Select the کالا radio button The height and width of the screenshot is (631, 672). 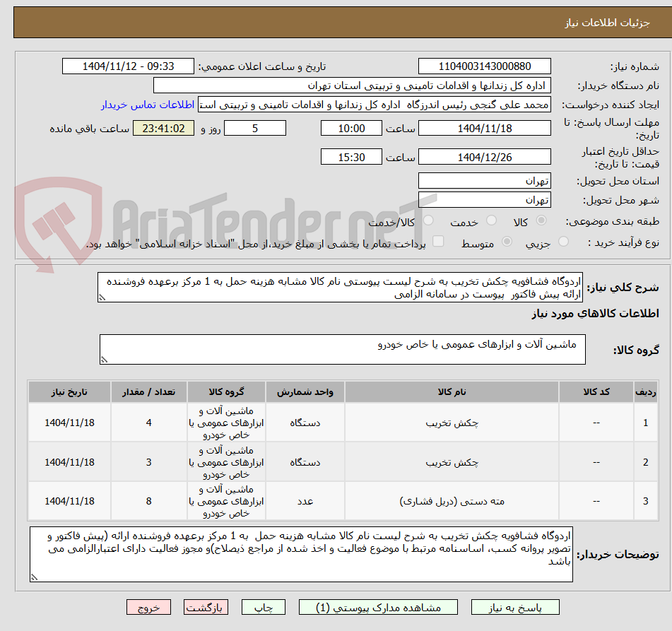pyautogui.click(x=542, y=220)
